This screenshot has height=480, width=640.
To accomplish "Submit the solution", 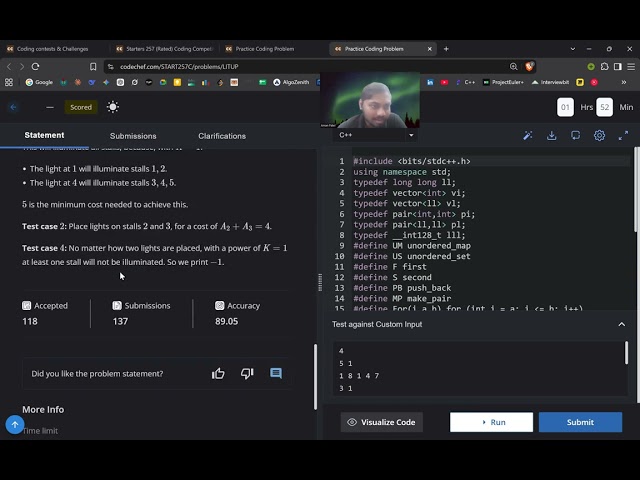I will pyautogui.click(x=580, y=422).
